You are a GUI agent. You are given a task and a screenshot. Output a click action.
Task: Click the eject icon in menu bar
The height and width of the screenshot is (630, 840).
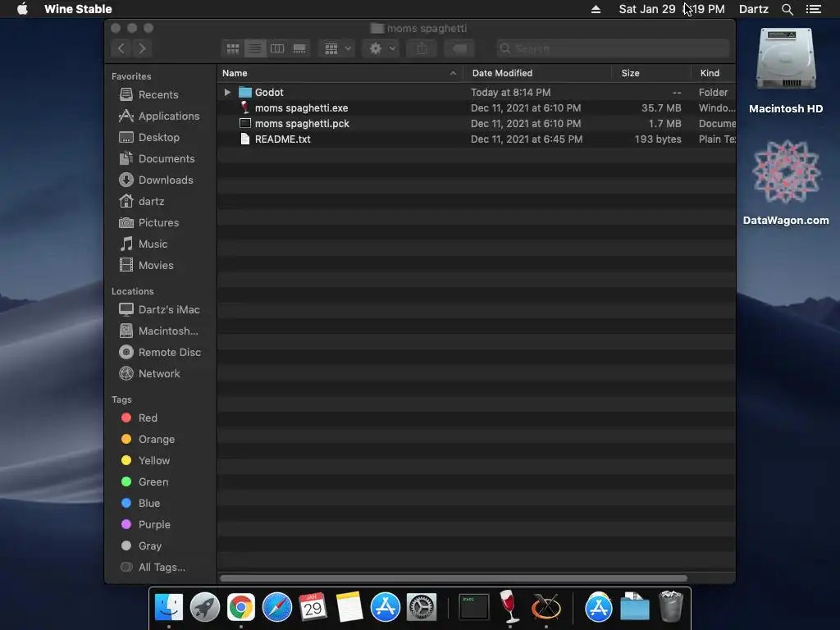pyautogui.click(x=596, y=9)
